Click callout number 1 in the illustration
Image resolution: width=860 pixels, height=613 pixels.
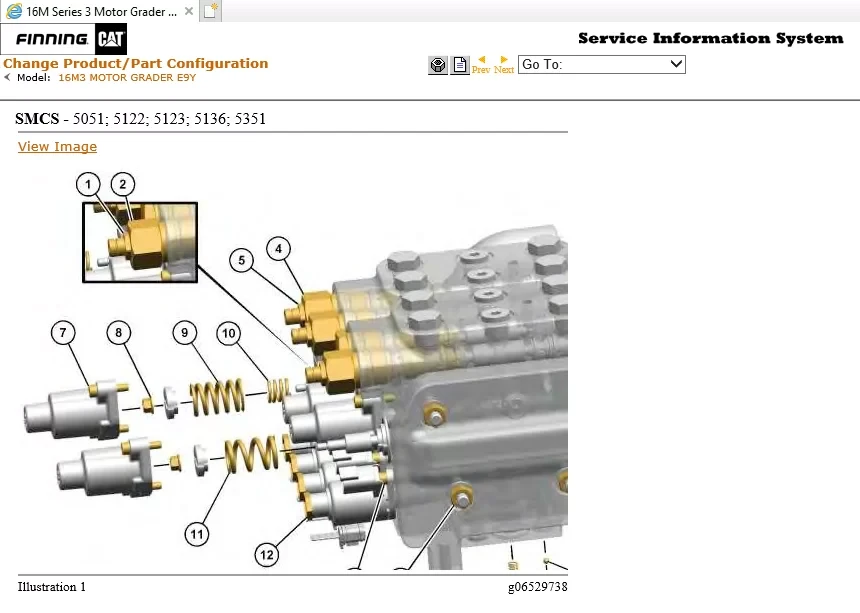pyautogui.click(x=89, y=184)
